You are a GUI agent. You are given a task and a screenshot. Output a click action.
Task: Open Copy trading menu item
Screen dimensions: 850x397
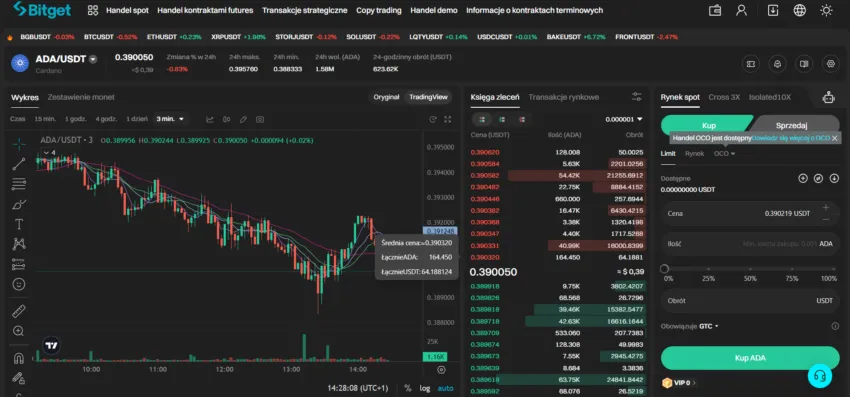(x=379, y=10)
